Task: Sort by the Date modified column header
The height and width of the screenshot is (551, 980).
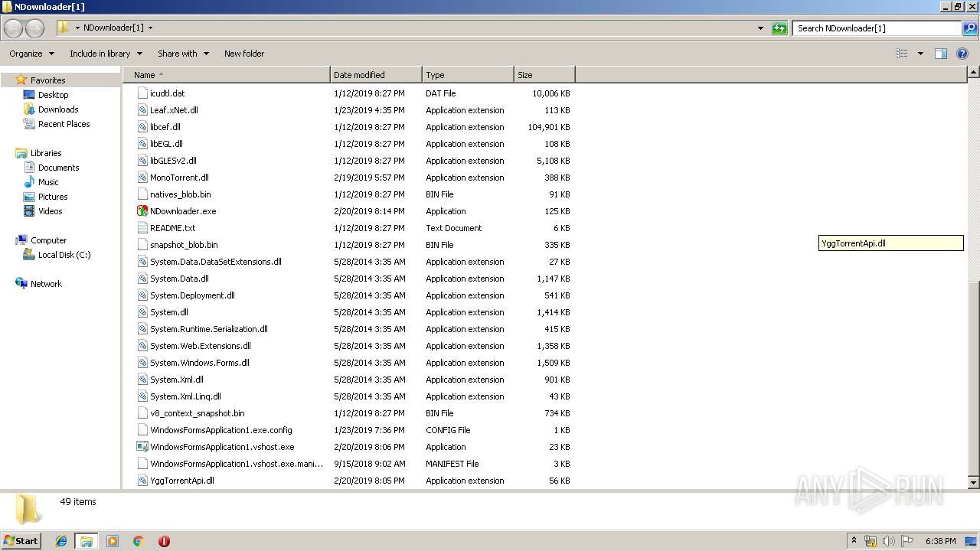Action: (376, 75)
